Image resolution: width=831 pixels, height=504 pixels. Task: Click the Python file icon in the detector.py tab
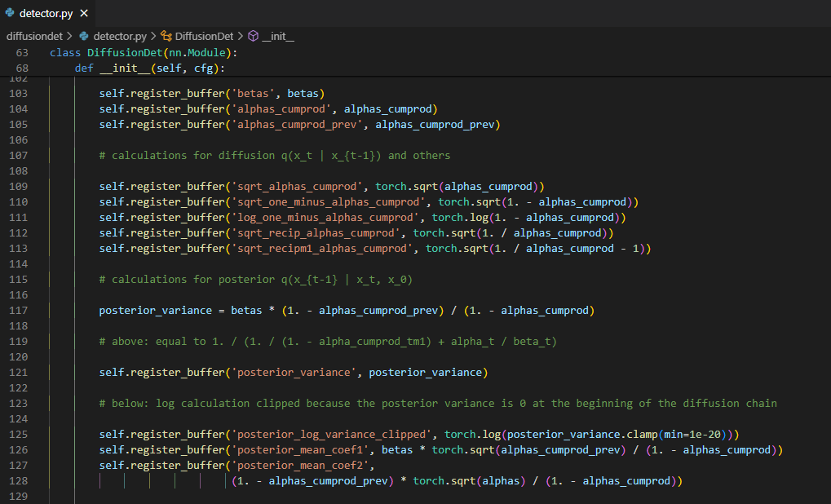[x=10, y=13]
